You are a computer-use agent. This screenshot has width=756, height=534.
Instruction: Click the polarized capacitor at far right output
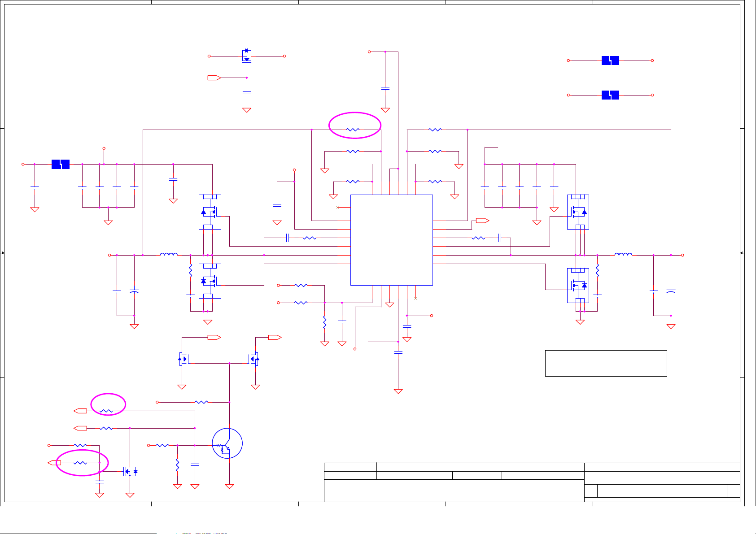click(x=671, y=292)
